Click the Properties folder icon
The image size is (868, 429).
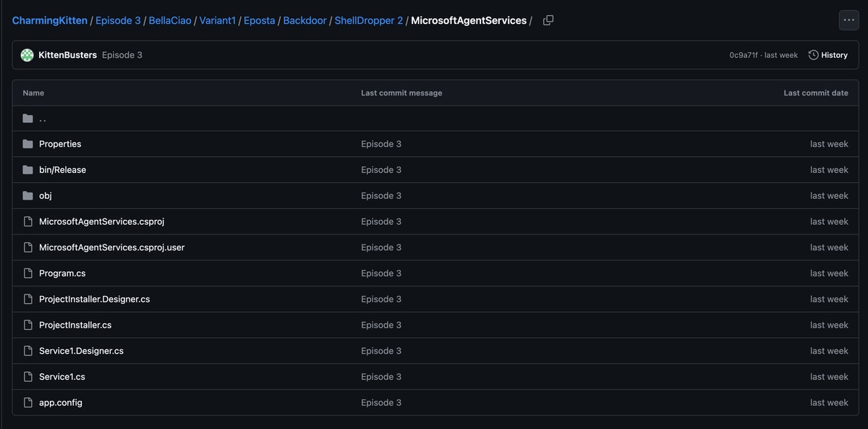click(x=28, y=144)
